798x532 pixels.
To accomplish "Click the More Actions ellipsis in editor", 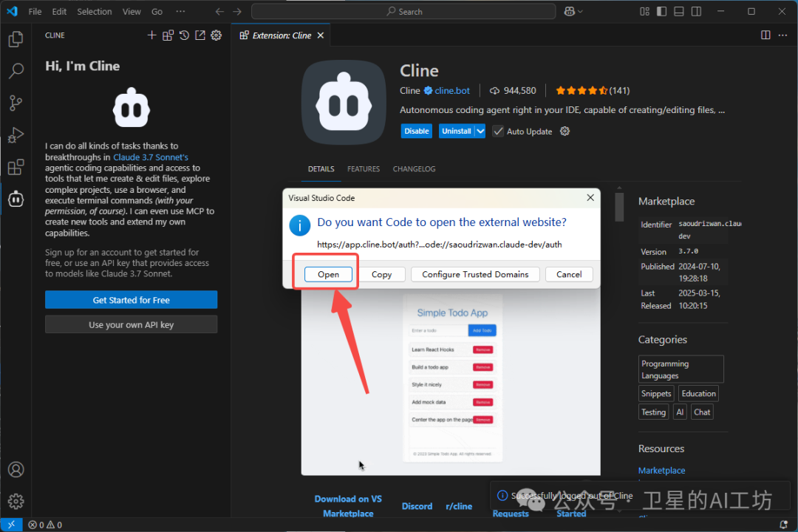I will [782, 35].
